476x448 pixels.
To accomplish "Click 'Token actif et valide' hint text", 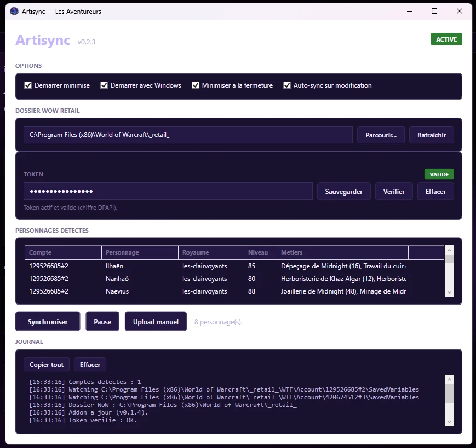I will tap(71, 208).
